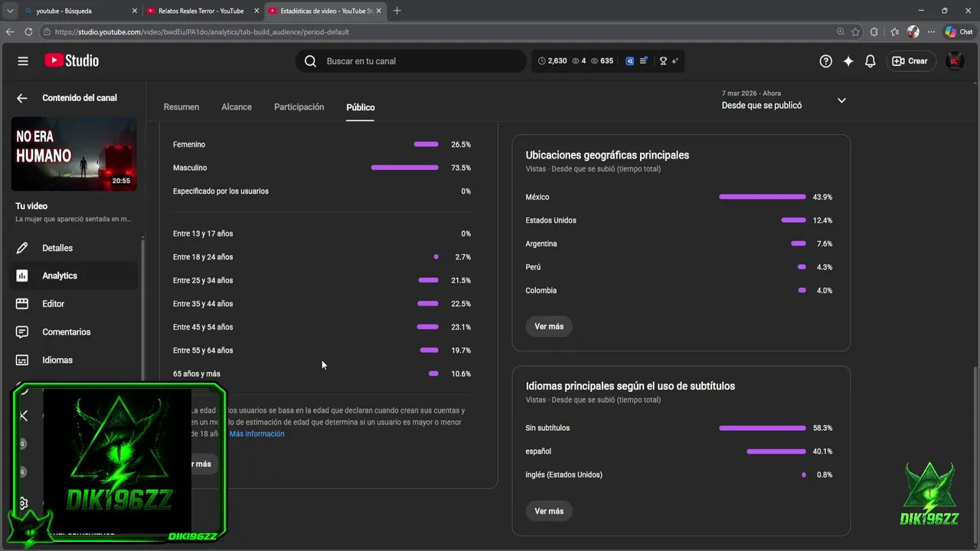Click the Entre 45 y 54 años row
Viewport: 980px width, 551px height.
pyautogui.click(x=322, y=327)
